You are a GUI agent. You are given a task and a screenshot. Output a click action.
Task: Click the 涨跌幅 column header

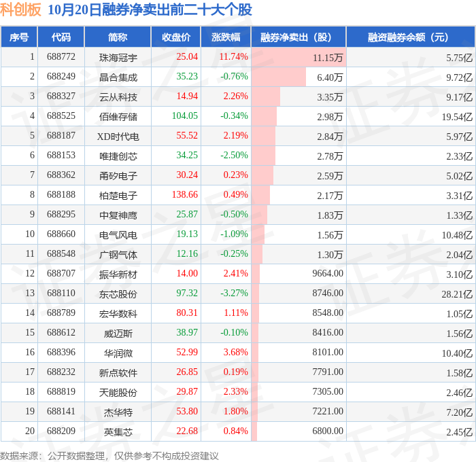[x=226, y=37]
